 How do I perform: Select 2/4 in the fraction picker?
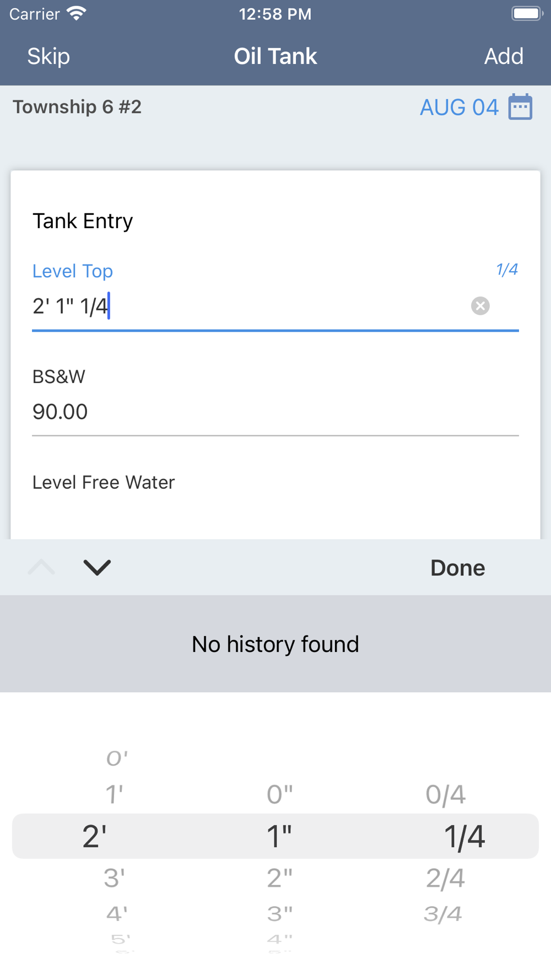click(445, 877)
